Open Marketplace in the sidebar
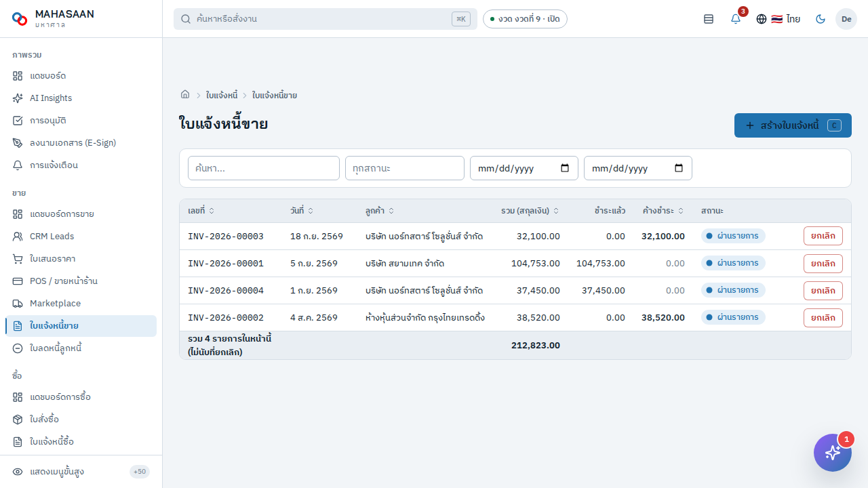This screenshot has height=488, width=868. click(x=81, y=304)
